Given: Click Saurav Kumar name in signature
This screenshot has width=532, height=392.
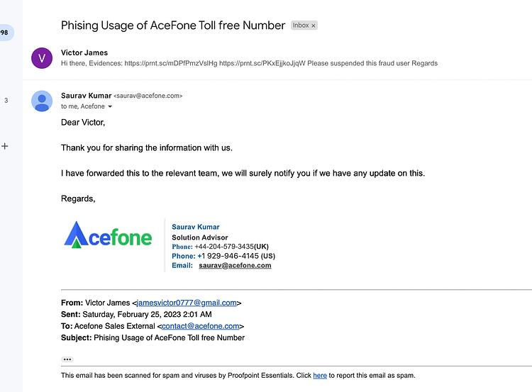Looking at the screenshot, I should (x=196, y=227).
